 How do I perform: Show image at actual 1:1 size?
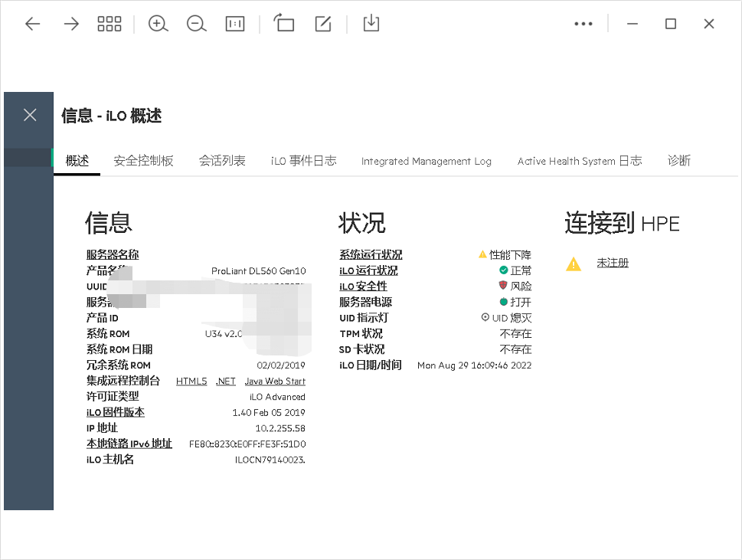(235, 24)
